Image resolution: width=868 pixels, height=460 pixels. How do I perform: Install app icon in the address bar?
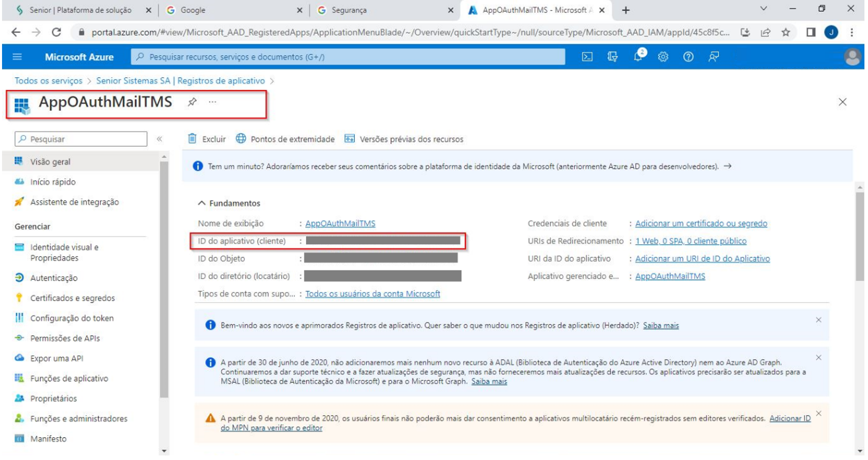coord(745,32)
